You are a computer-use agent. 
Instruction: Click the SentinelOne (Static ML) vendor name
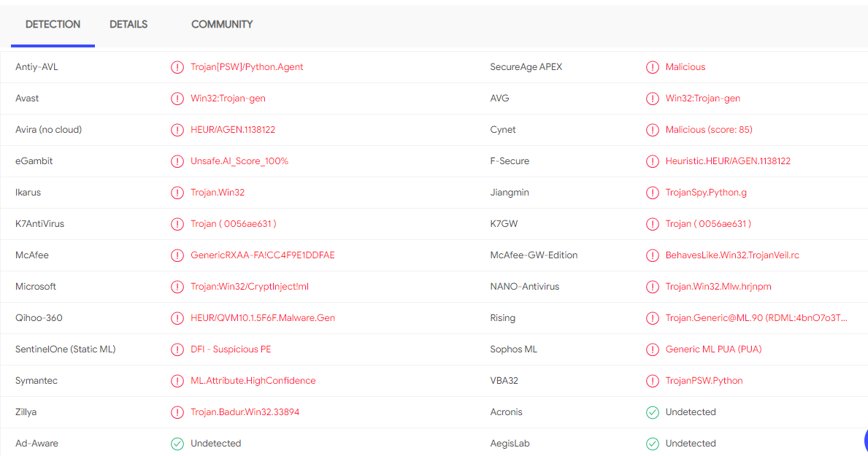coord(65,349)
